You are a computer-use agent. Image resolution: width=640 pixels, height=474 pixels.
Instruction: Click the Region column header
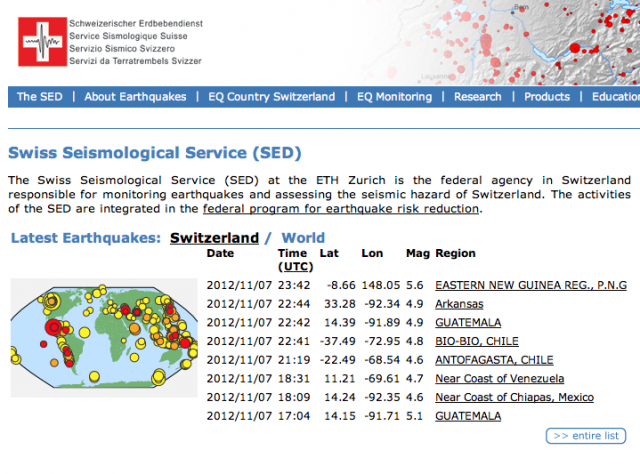tap(455, 253)
